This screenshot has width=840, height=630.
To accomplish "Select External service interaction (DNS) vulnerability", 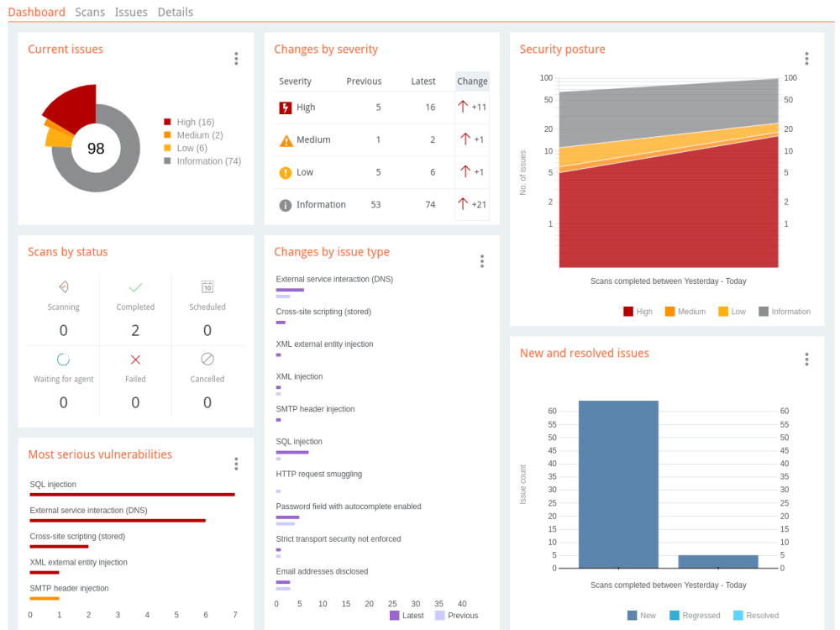I will click(x=88, y=511).
